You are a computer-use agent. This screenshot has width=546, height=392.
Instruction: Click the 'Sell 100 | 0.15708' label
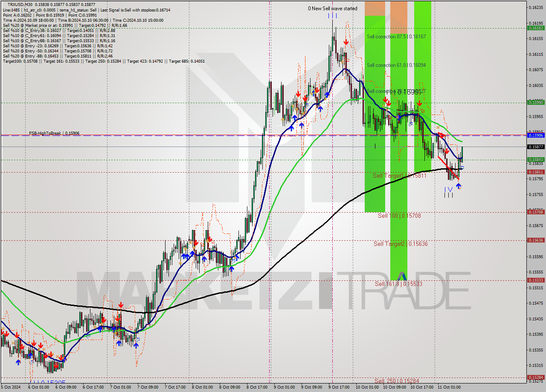399,216
